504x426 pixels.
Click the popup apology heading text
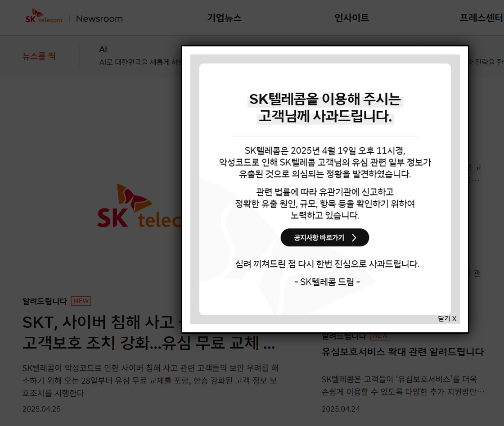[x=325, y=108]
